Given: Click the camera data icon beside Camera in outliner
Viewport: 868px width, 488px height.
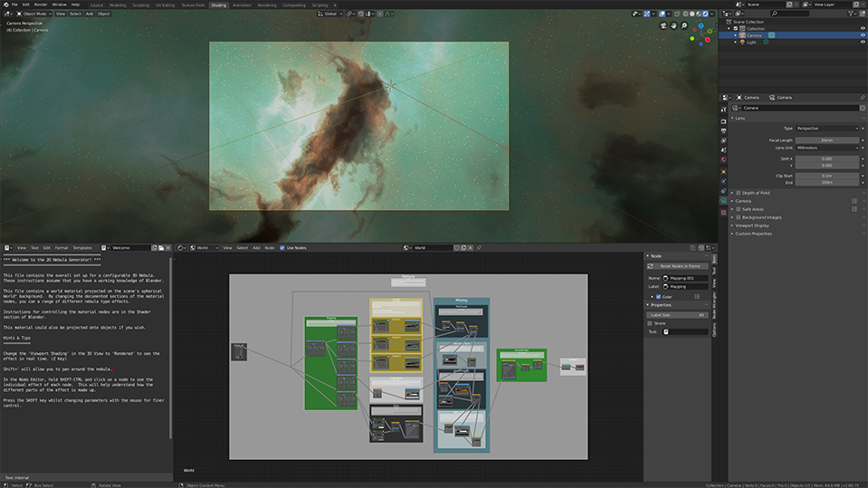Looking at the screenshot, I should coord(771,35).
